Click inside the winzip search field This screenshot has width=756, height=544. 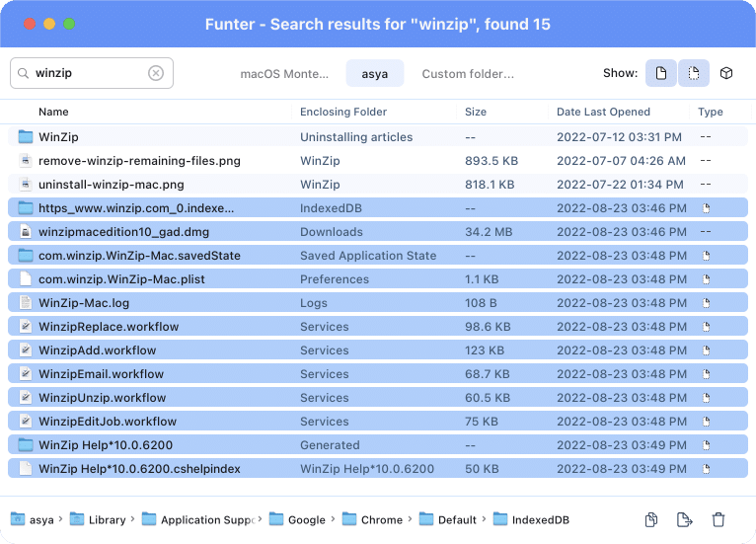pyautogui.click(x=89, y=73)
